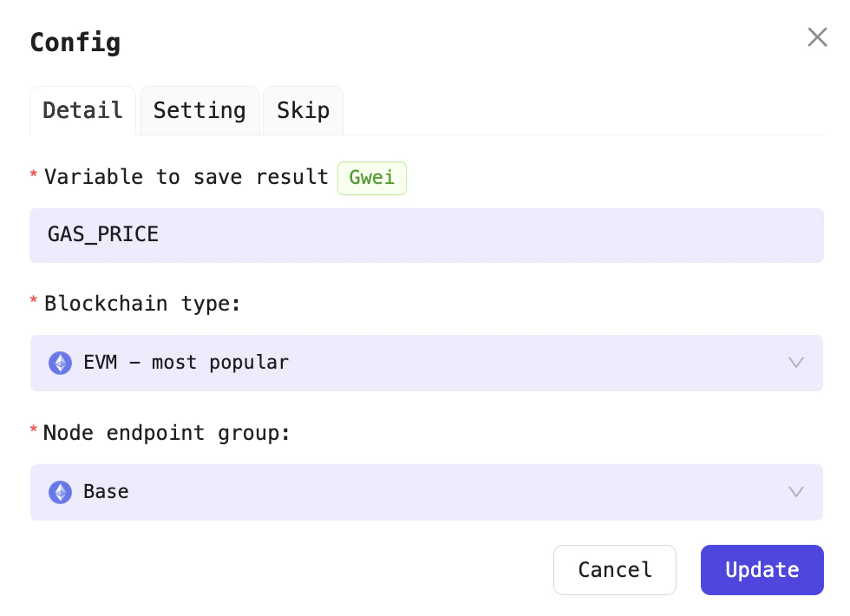Viewport: 850px width, 616px height.
Task: Open the Setting tab
Action: pyautogui.click(x=199, y=111)
